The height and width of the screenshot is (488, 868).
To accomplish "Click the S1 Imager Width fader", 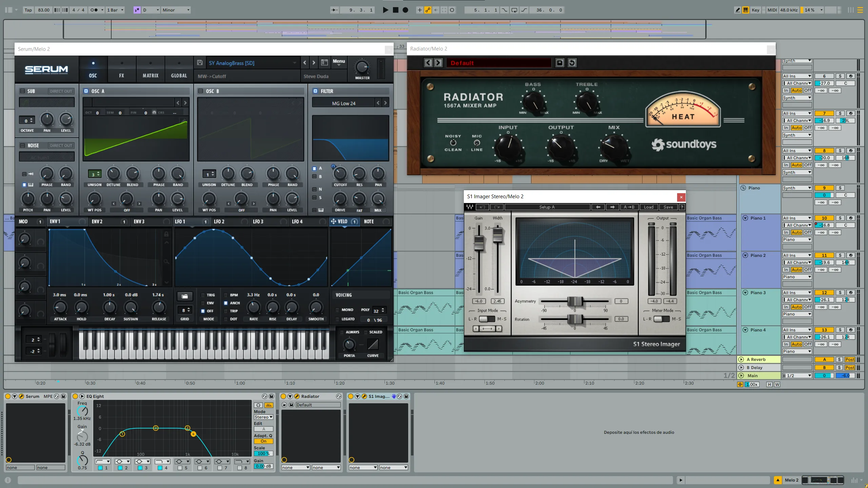I will click(497, 235).
